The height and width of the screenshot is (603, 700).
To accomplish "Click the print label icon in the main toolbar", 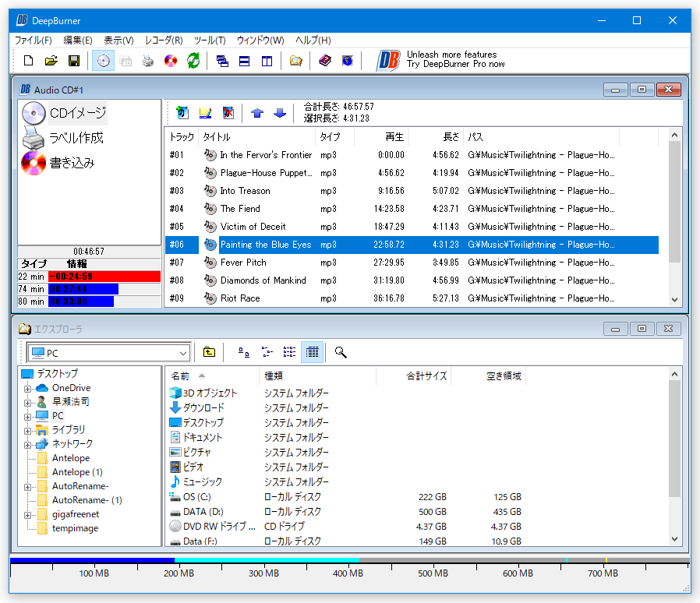I will click(x=148, y=61).
